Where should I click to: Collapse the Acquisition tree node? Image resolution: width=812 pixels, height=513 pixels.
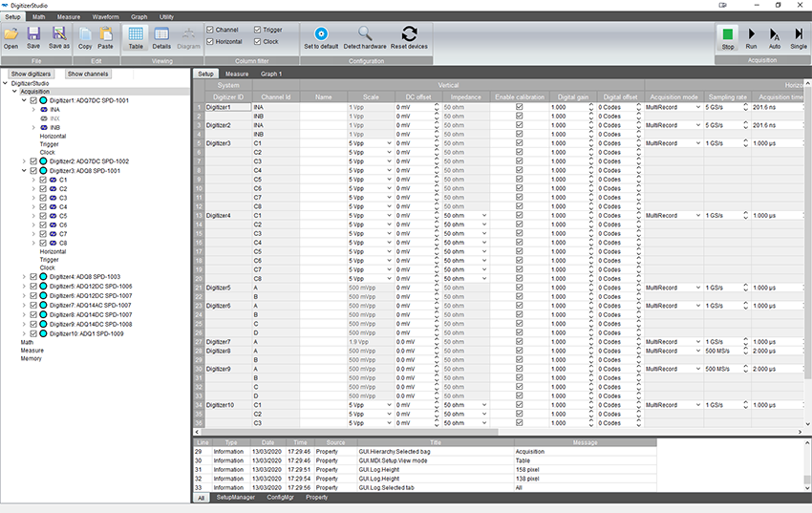click(x=14, y=92)
